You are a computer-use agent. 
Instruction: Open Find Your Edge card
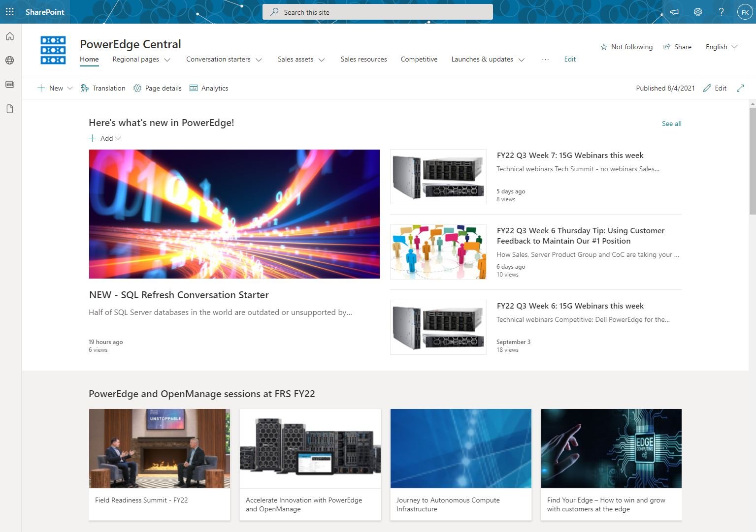point(611,465)
